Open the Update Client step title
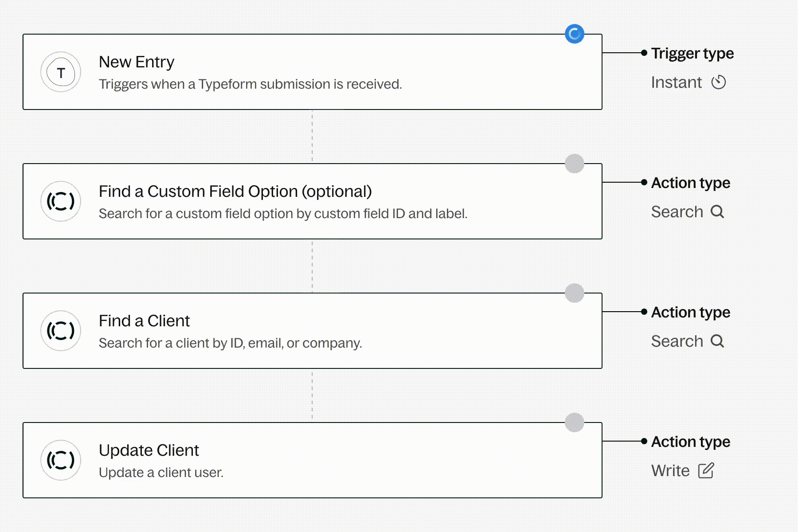Screen dimensions: 798x532 [x=149, y=450]
